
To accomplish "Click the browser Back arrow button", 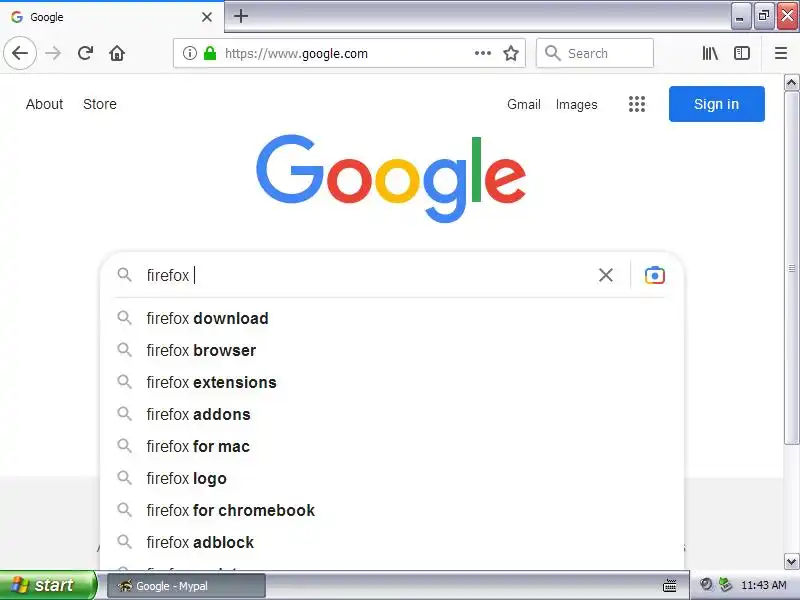I will pos(20,54).
